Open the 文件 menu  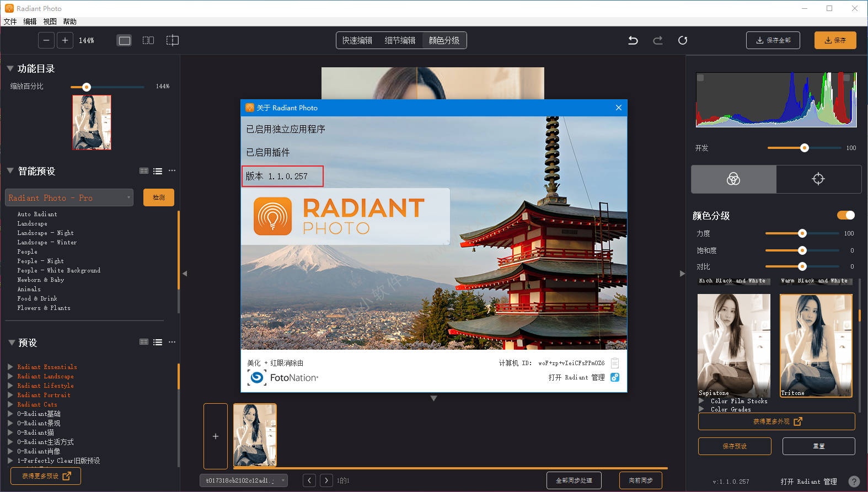click(x=10, y=22)
